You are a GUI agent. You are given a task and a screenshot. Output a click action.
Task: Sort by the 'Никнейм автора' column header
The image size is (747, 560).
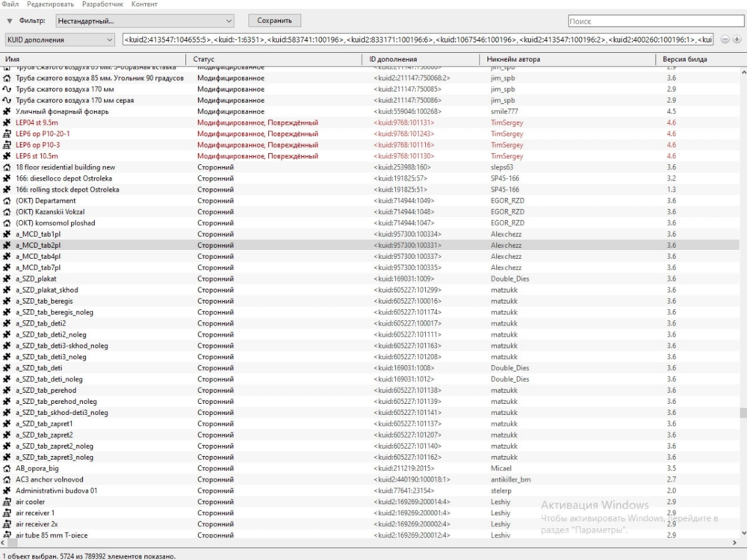(568, 59)
